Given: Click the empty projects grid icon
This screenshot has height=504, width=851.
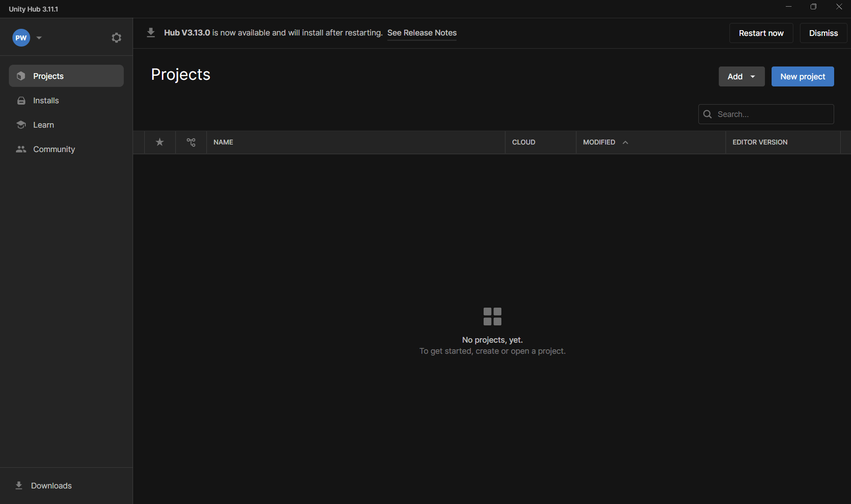Looking at the screenshot, I should (x=492, y=316).
